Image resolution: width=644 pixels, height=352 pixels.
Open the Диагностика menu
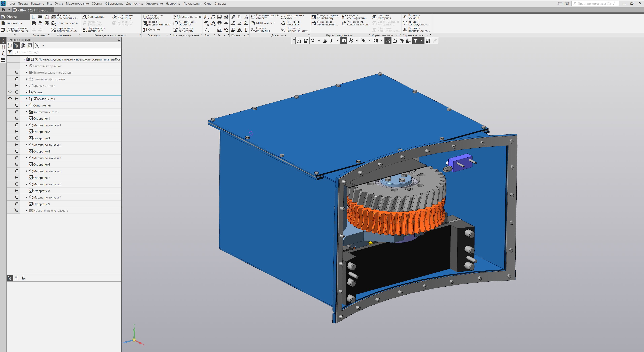coord(134,4)
